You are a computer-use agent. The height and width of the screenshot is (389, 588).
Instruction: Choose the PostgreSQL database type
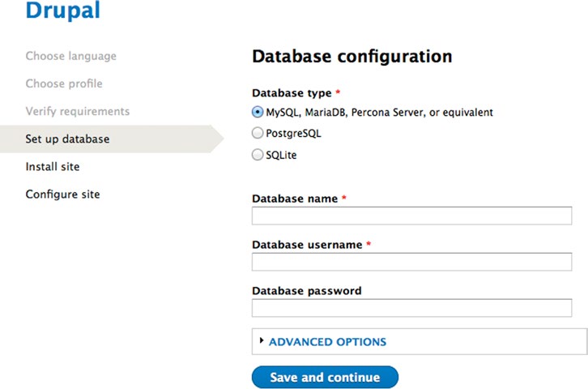click(258, 133)
